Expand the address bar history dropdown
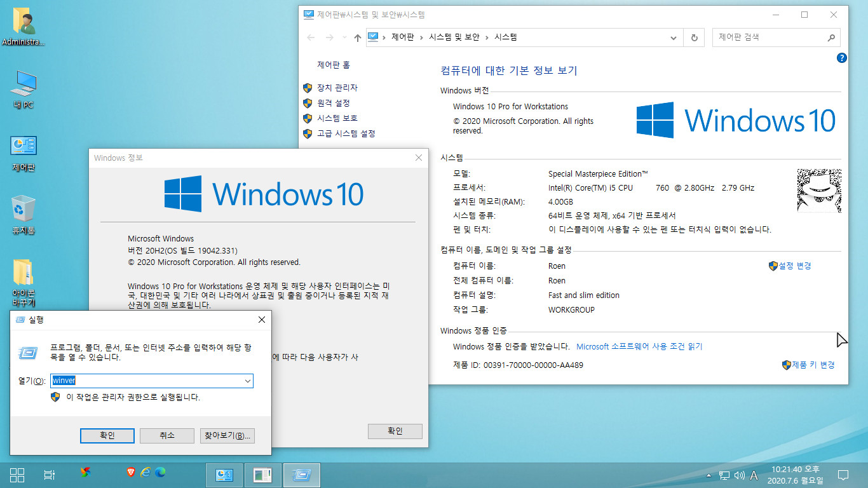 pyautogui.click(x=674, y=37)
